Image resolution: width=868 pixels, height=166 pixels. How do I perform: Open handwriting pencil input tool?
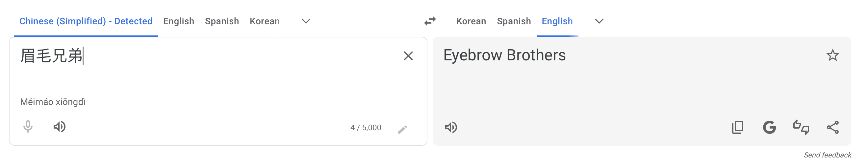coord(402,129)
